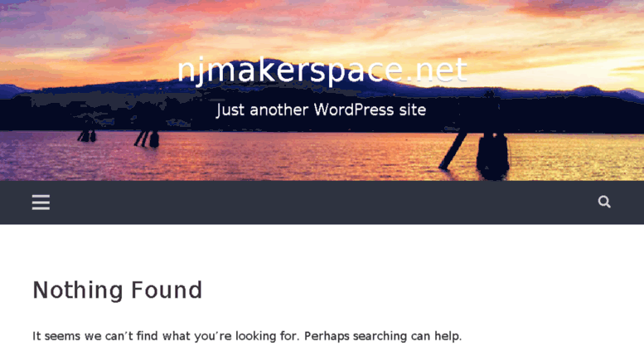Click the sunset header banner image
The image size is (644, 351).
click(x=322, y=90)
